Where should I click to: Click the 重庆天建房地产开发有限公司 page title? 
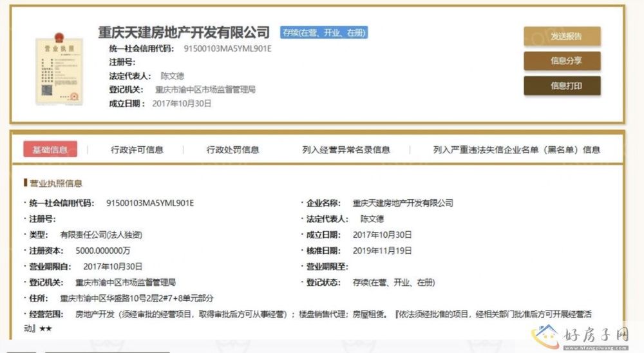click(184, 32)
